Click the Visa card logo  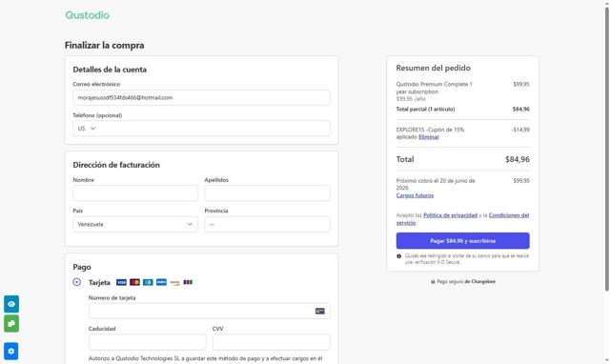pyautogui.click(x=121, y=282)
